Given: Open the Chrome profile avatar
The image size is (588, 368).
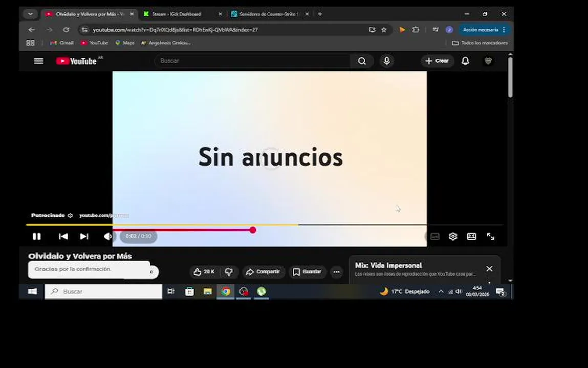Looking at the screenshot, I should point(449,30).
